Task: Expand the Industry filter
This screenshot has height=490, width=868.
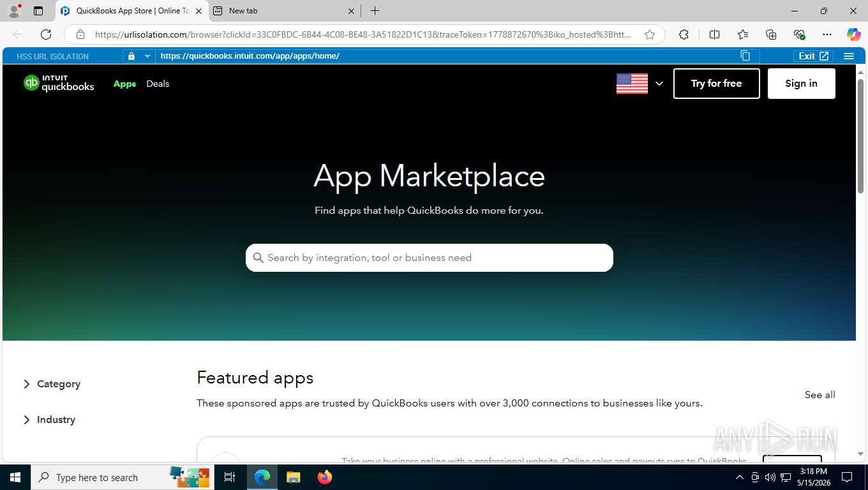Action: click(50, 420)
